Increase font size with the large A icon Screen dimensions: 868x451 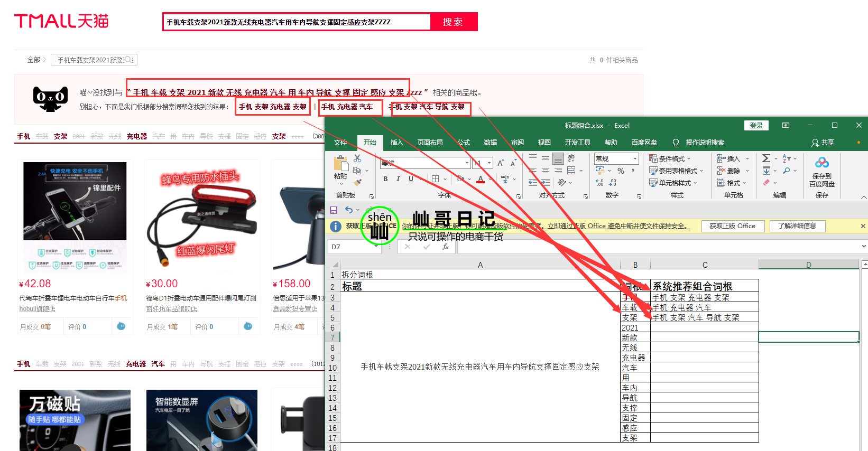[x=500, y=163]
